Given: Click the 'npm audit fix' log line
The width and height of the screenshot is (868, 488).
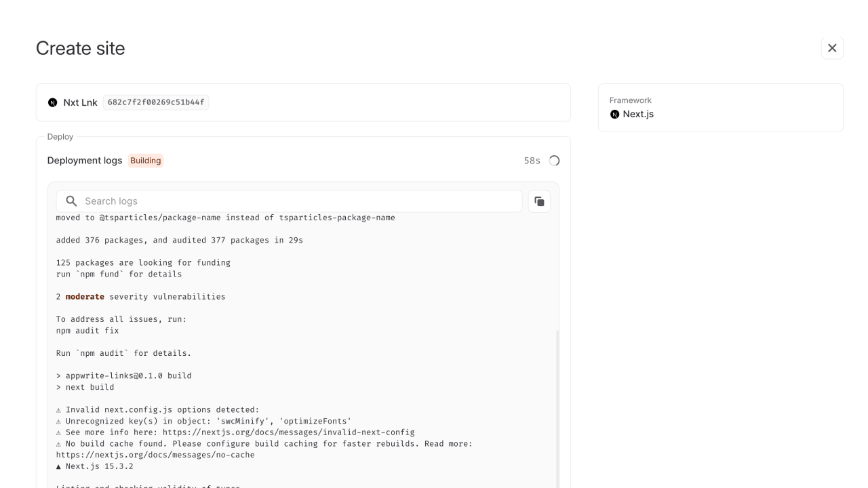Looking at the screenshot, I should pos(87,331).
